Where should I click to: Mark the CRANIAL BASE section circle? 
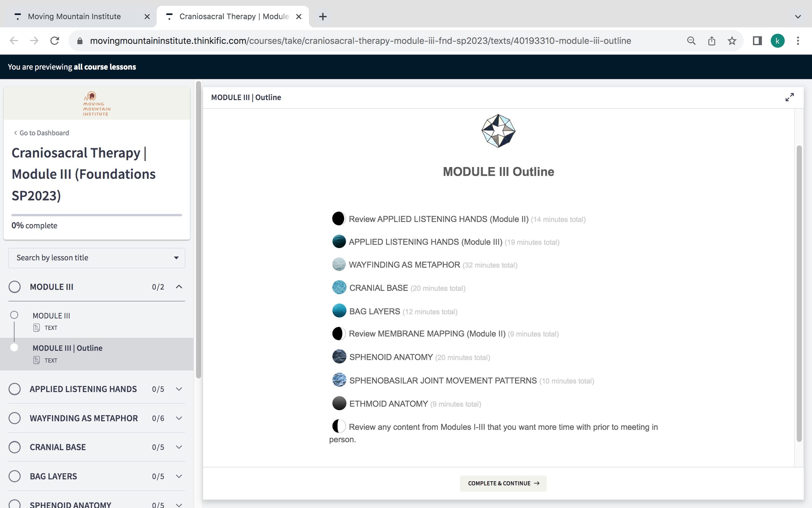click(x=14, y=447)
